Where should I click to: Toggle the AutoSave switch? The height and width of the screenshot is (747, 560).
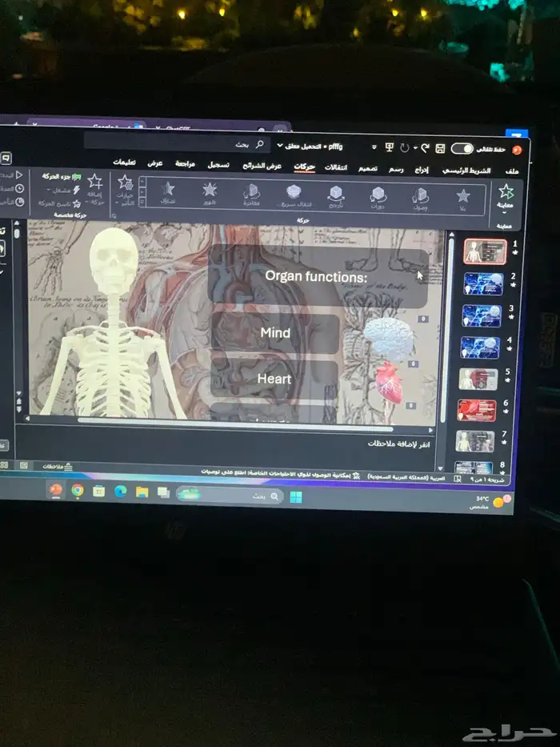pos(462,149)
